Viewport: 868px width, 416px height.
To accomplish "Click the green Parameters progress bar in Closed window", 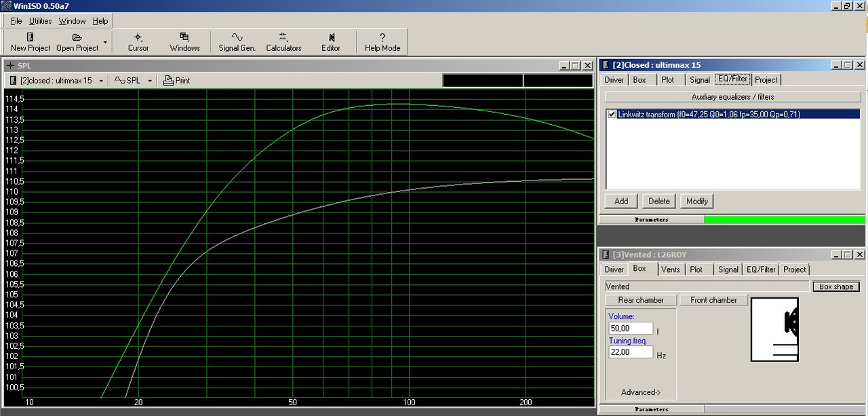I will [x=785, y=219].
